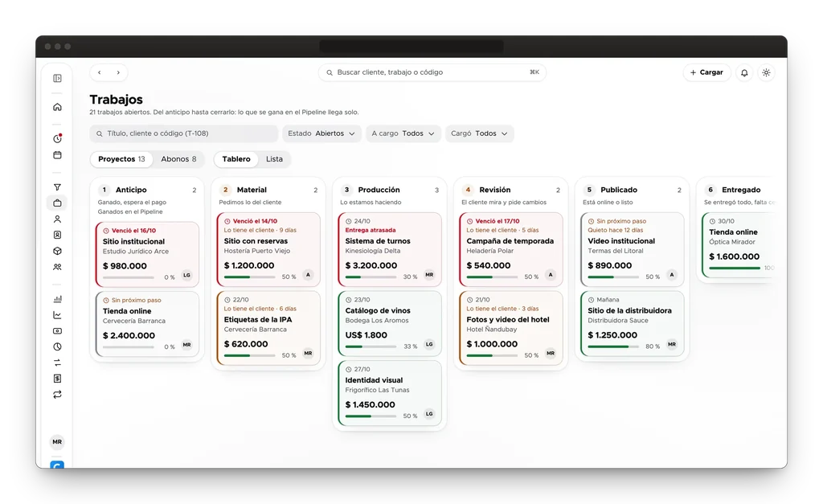
Task: Open the calendar icon in sidebar
Action: click(x=57, y=155)
